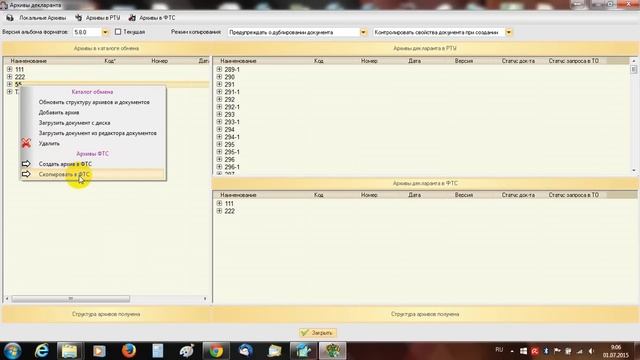Click Архивы декларанта в РТУ header
Image resolution: width=640 pixels, height=360 pixels.
pyautogui.click(x=425, y=48)
